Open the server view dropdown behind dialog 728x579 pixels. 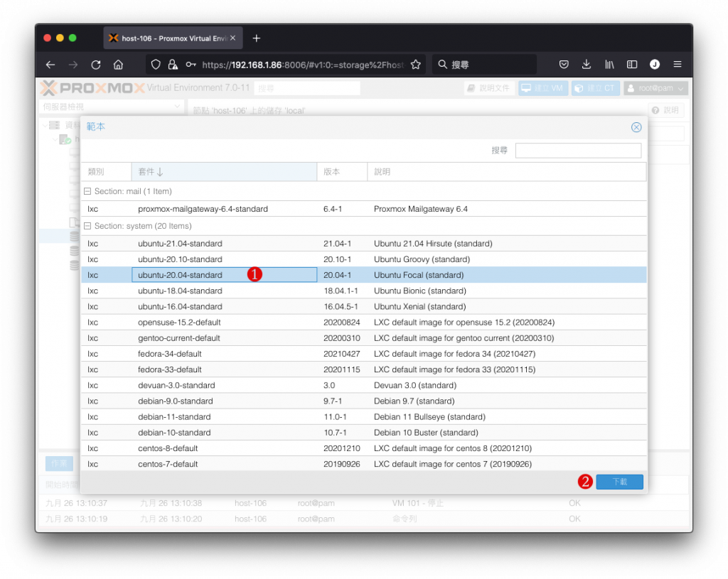point(111,107)
